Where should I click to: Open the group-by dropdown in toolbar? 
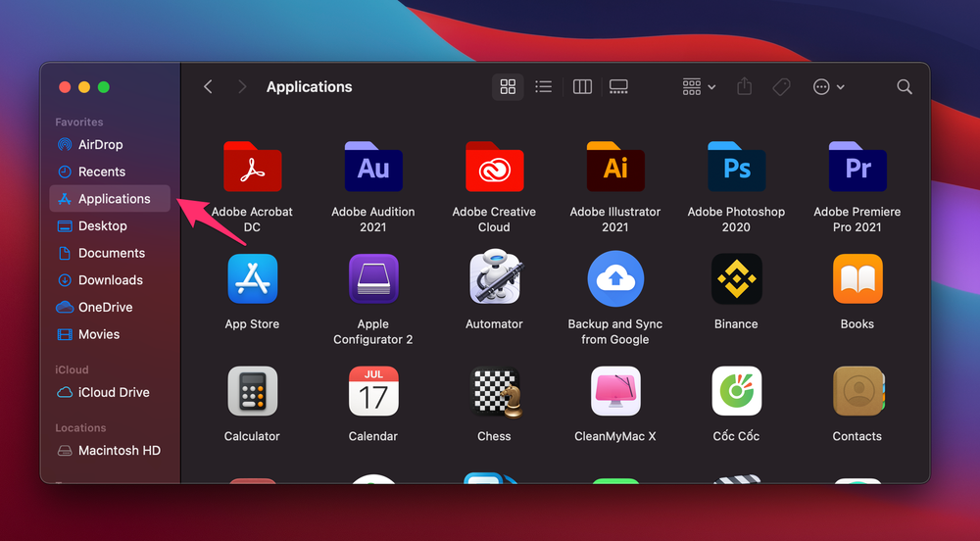[699, 87]
